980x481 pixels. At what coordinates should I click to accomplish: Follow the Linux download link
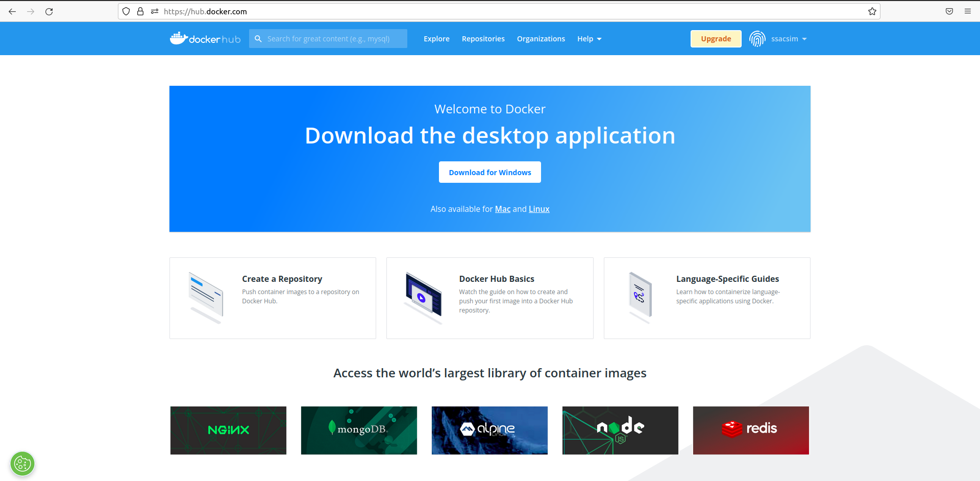539,209
